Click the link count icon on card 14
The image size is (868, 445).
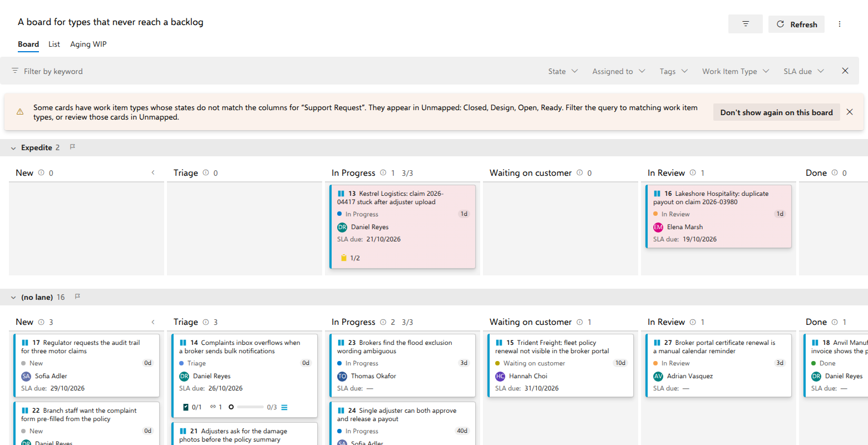click(213, 407)
